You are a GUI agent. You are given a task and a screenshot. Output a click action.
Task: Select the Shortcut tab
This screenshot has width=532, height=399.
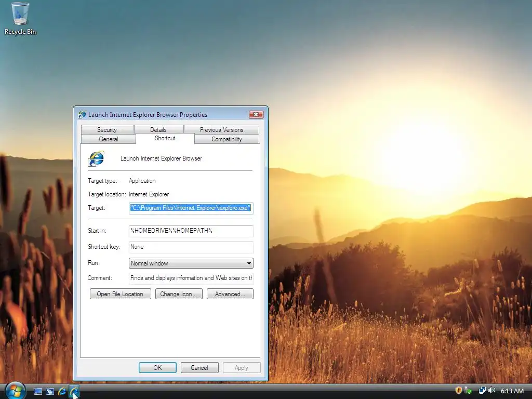pyautogui.click(x=165, y=138)
